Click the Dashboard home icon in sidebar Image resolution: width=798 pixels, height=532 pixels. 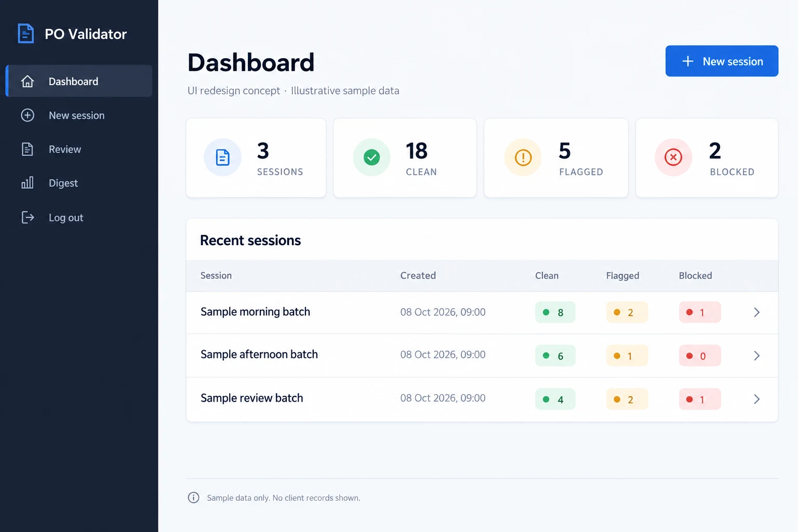[x=28, y=82]
